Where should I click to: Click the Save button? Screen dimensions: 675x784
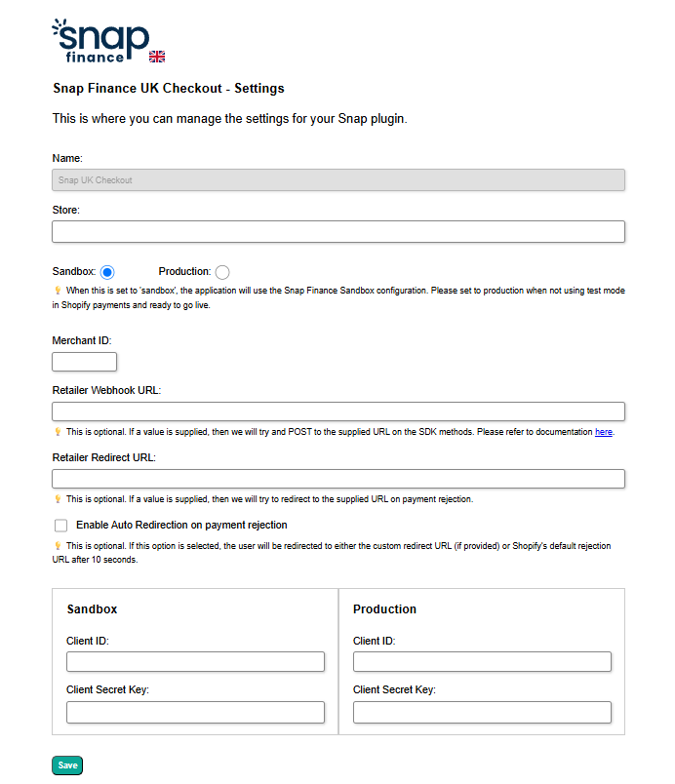click(67, 765)
